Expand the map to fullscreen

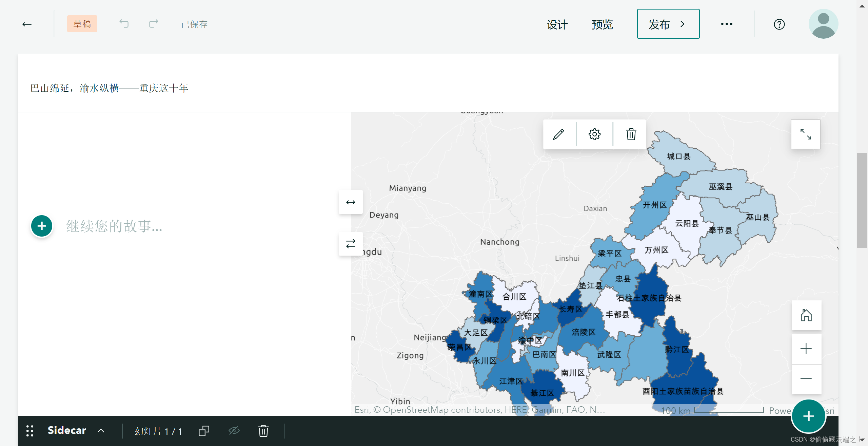[x=806, y=134]
